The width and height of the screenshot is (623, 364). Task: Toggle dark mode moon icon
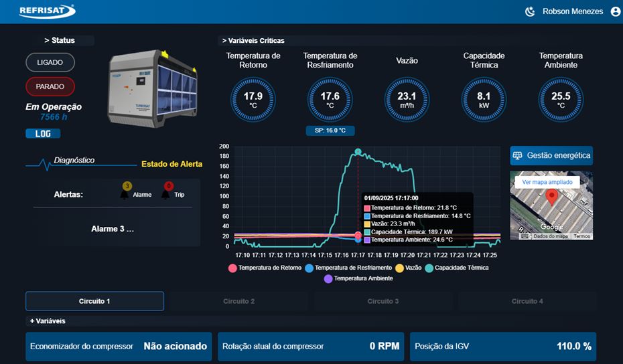coord(530,11)
